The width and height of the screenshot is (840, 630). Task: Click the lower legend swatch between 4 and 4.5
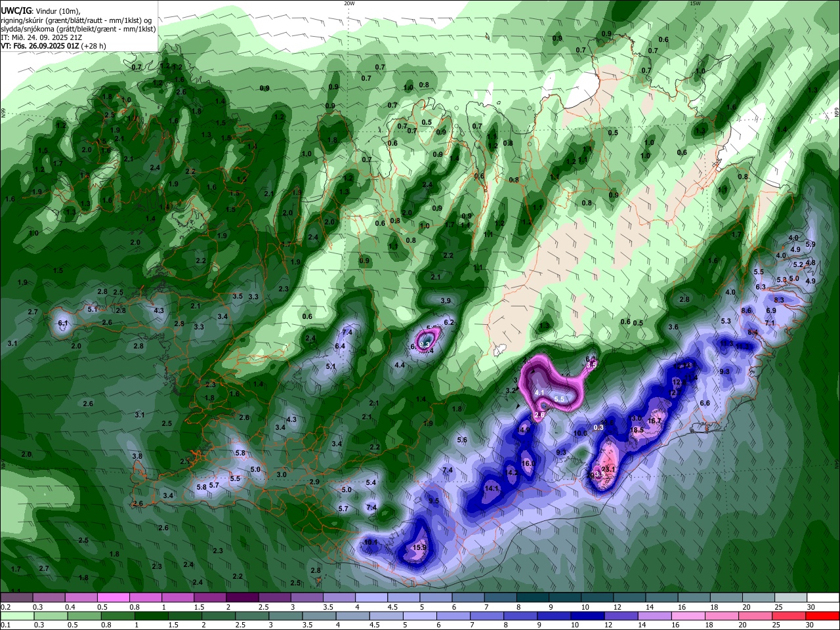tap(352, 616)
